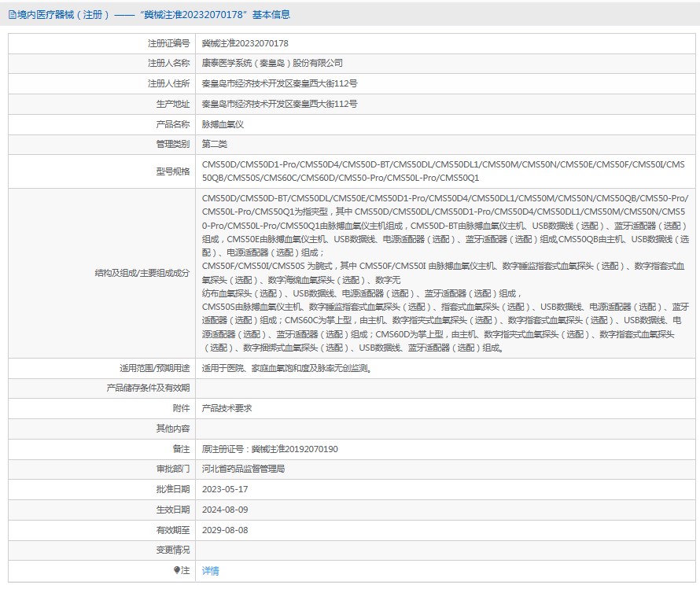Viewport: 700px width, 589px height.
Task: Click product name 脉搏血氧仪
Action: (223, 124)
